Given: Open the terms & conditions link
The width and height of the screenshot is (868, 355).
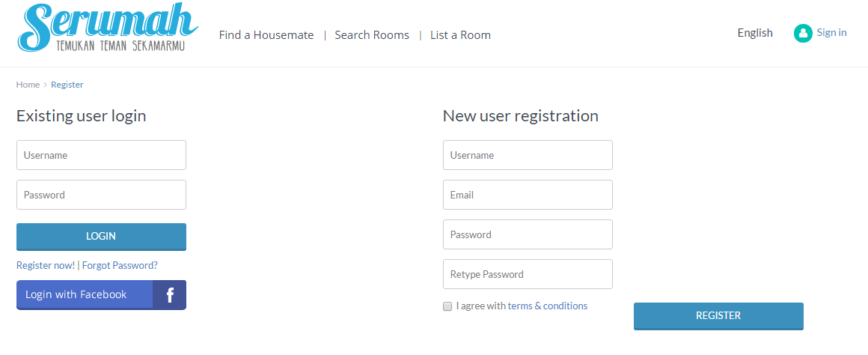Looking at the screenshot, I should coord(547,306).
